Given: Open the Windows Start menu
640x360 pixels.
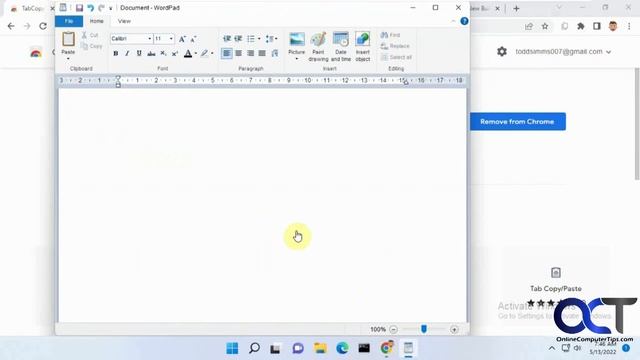Looking at the screenshot, I should tap(232, 348).
